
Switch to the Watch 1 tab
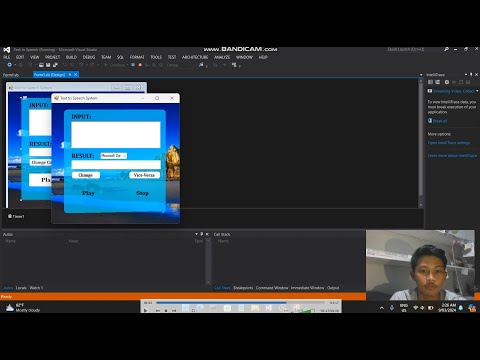(x=36, y=288)
